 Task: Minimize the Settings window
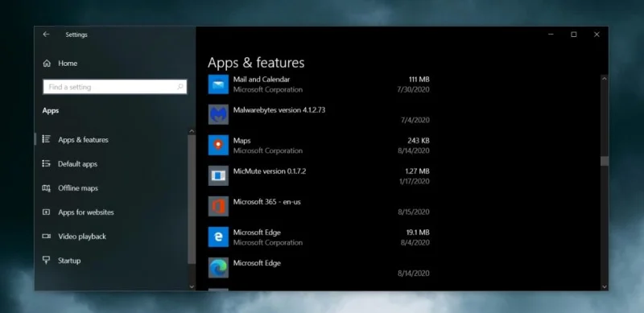tap(551, 35)
